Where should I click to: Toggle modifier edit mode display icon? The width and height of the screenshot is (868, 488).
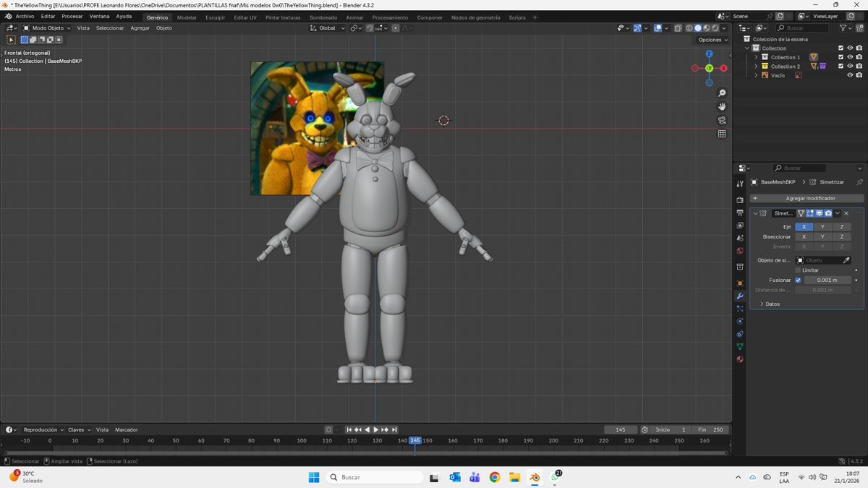coord(810,213)
